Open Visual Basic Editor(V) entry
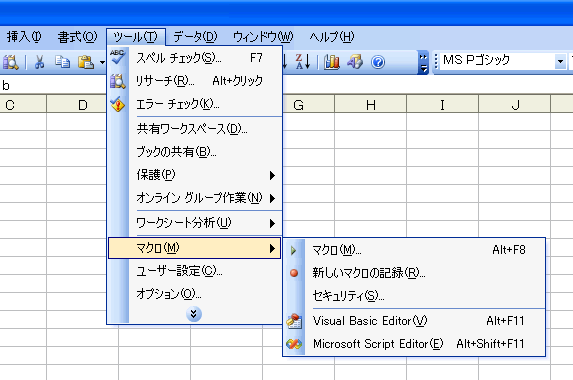Screen dimensions: 573x380 click(414, 321)
